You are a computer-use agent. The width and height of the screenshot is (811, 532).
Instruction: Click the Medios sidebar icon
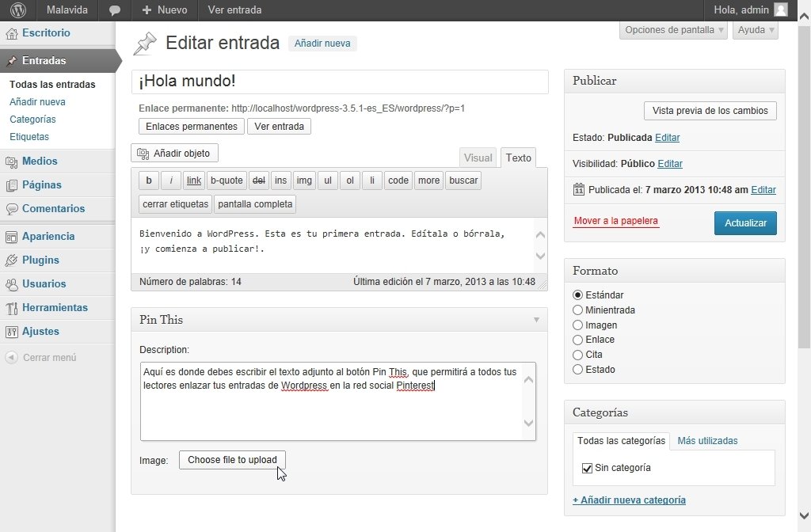tap(11, 161)
